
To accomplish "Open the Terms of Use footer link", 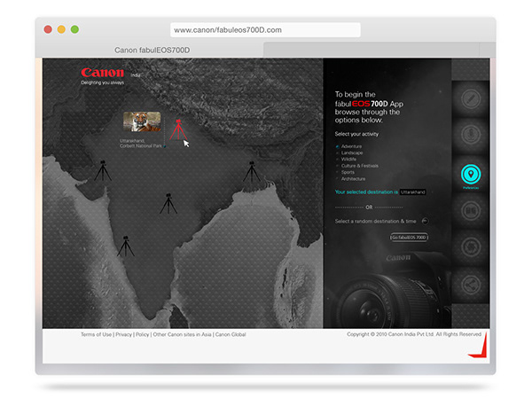I will point(96,334).
